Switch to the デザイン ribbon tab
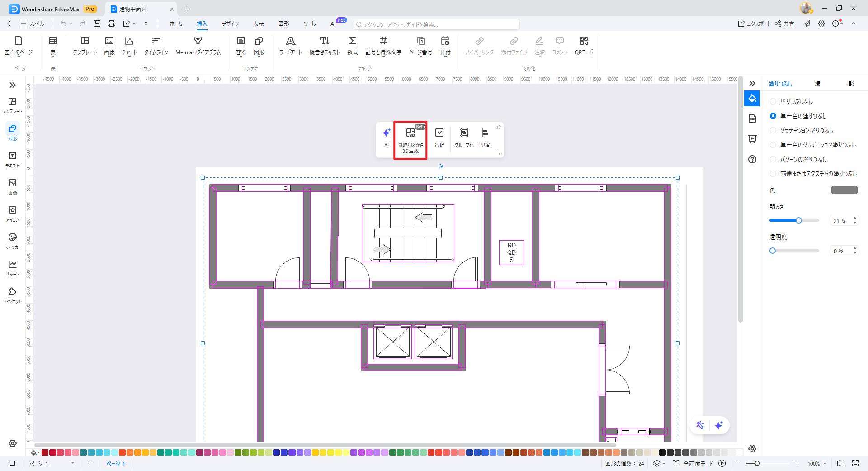868x471 pixels. click(230, 24)
